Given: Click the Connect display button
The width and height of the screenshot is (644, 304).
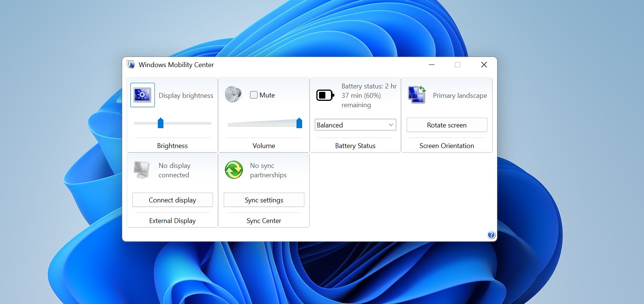Looking at the screenshot, I should (x=172, y=200).
